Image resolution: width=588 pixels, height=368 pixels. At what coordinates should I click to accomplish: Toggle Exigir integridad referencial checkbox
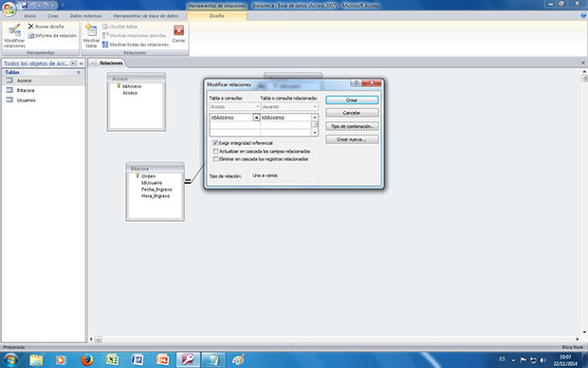(x=215, y=143)
